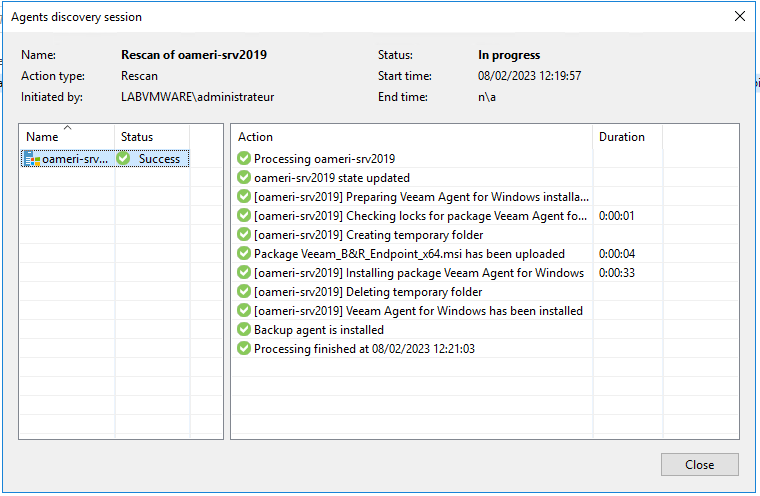Screen dimensions: 760x496
Task: Click the 'In progress' status value
Action: pos(509,55)
